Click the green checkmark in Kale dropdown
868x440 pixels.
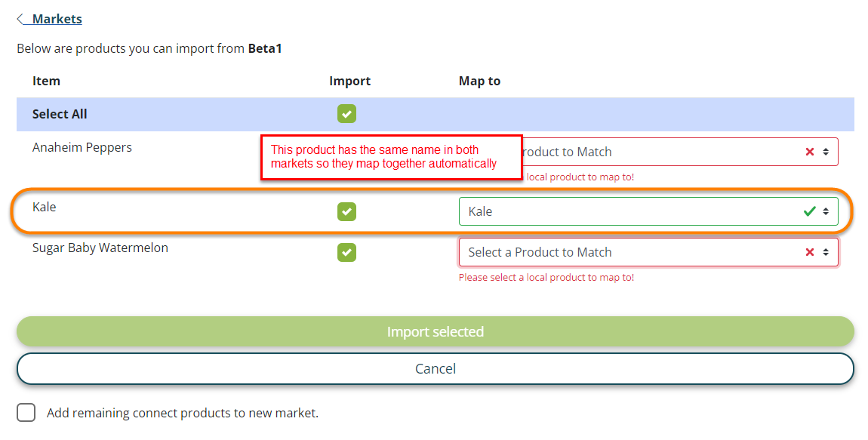[x=810, y=211]
